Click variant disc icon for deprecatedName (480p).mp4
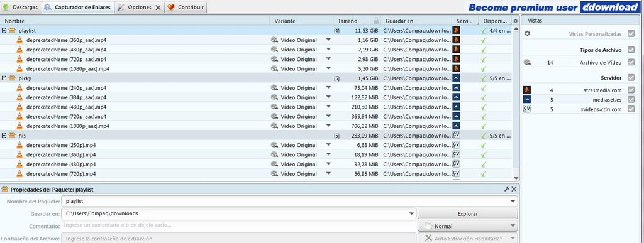The width and height of the screenshot is (644, 243). click(x=274, y=164)
